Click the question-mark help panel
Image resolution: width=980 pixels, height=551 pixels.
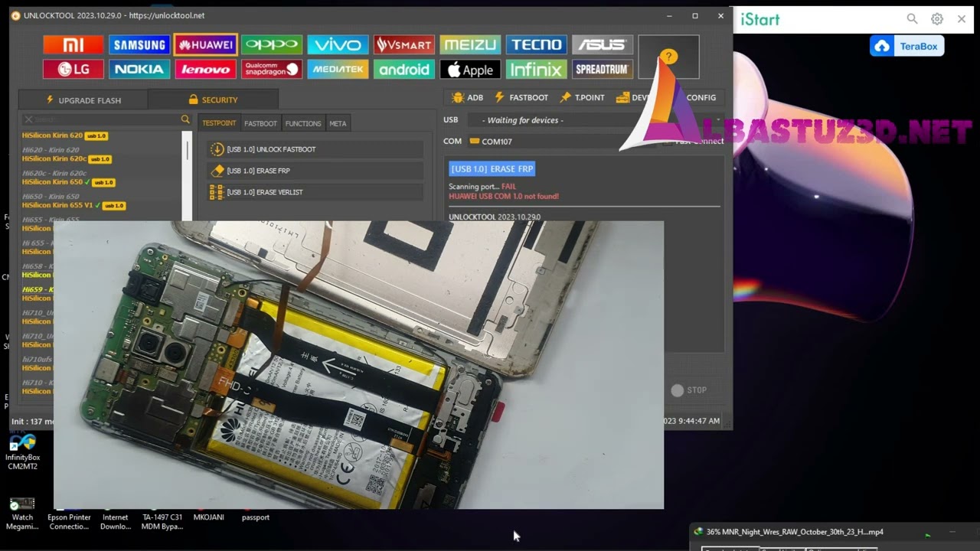coord(668,57)
